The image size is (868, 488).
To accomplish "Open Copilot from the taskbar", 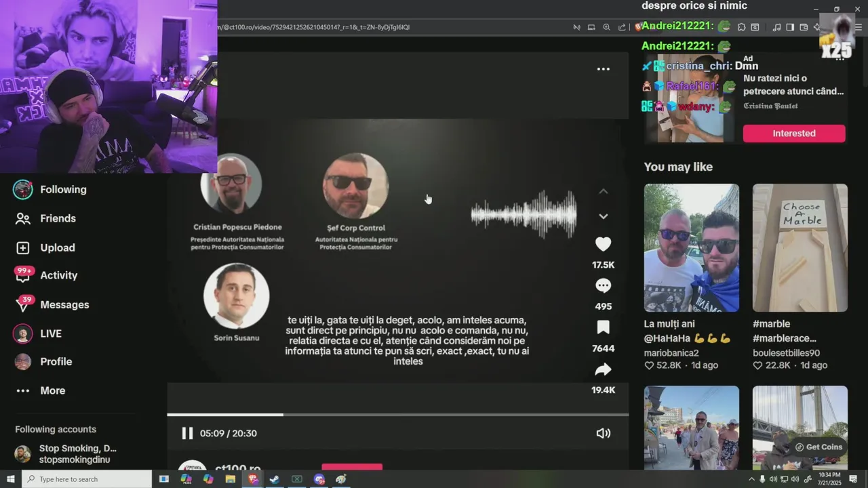I will 208,479.
